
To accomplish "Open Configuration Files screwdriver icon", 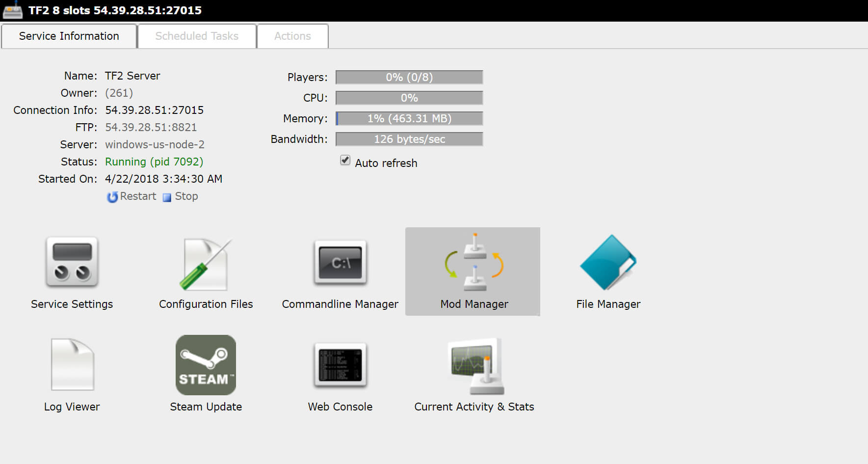I will [x=206, y=264].
